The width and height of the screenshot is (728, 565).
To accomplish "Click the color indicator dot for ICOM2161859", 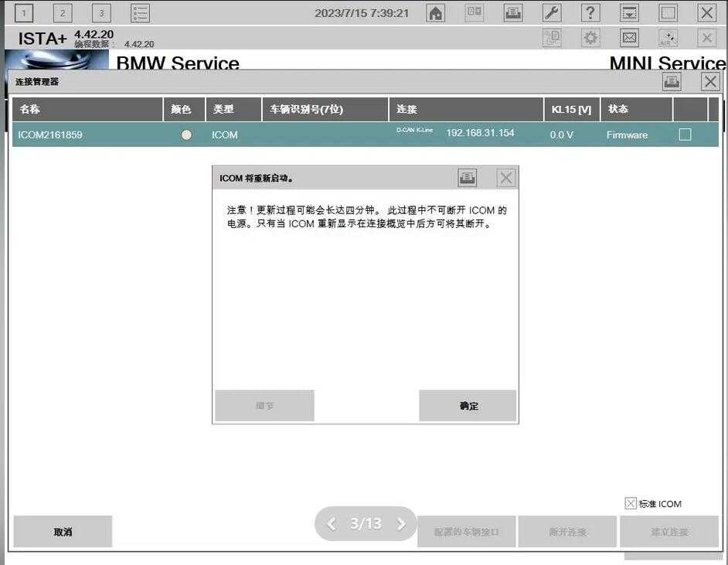I will 186,134.
